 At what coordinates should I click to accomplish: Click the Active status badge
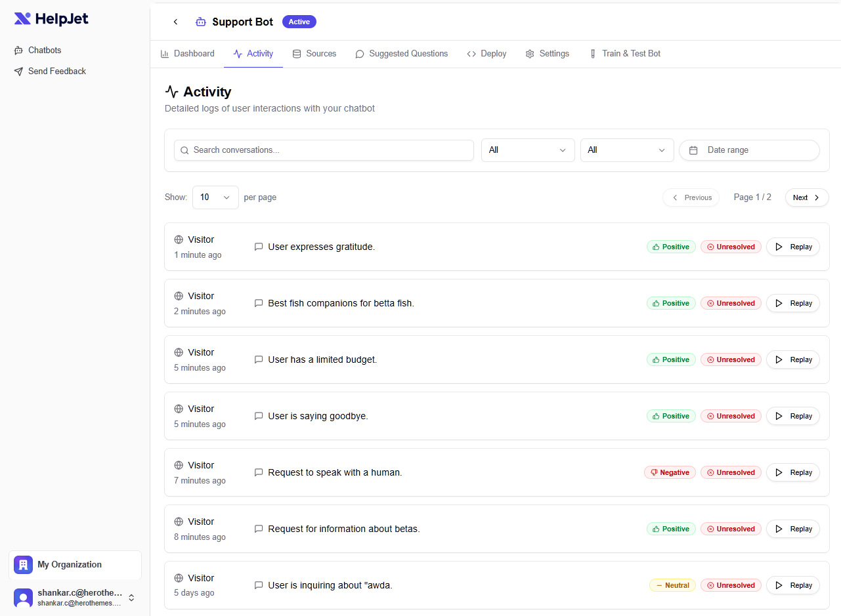coord(299,22)
